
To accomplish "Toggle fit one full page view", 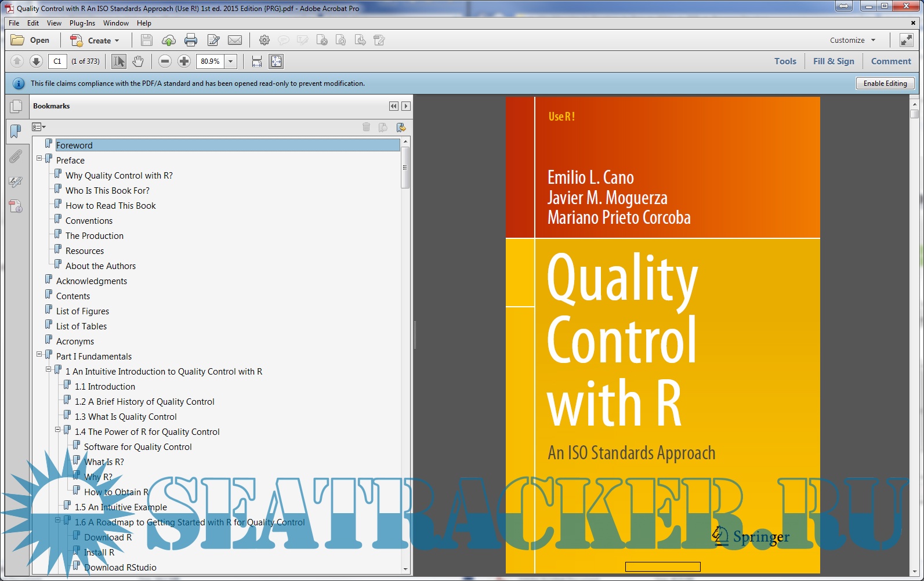I will 276,61.
